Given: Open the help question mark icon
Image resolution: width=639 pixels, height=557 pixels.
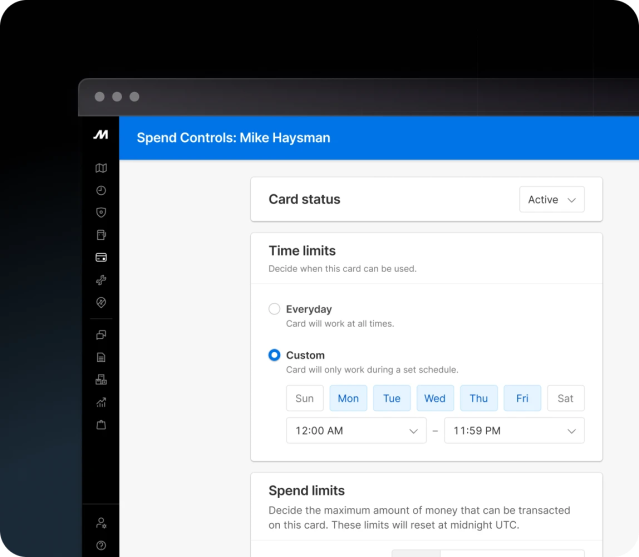Looking at the screenshot, I should point(101,545).
